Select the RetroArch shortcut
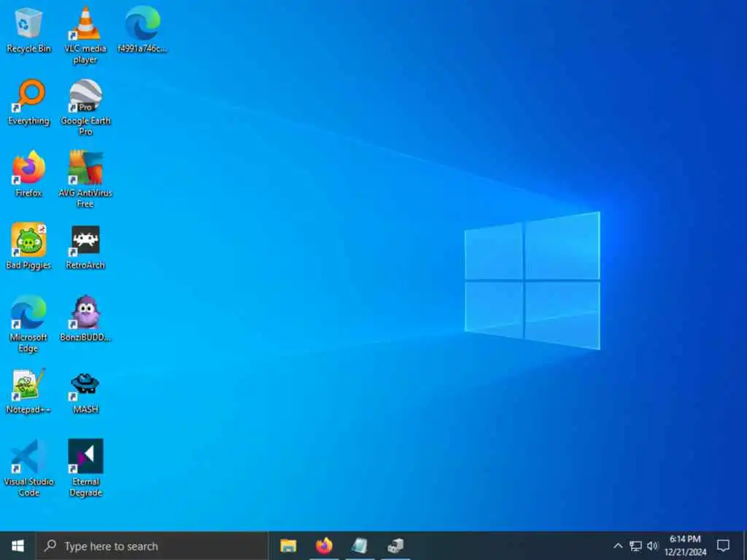The height and width of the screenshot is (560, 747). (85, 246)
